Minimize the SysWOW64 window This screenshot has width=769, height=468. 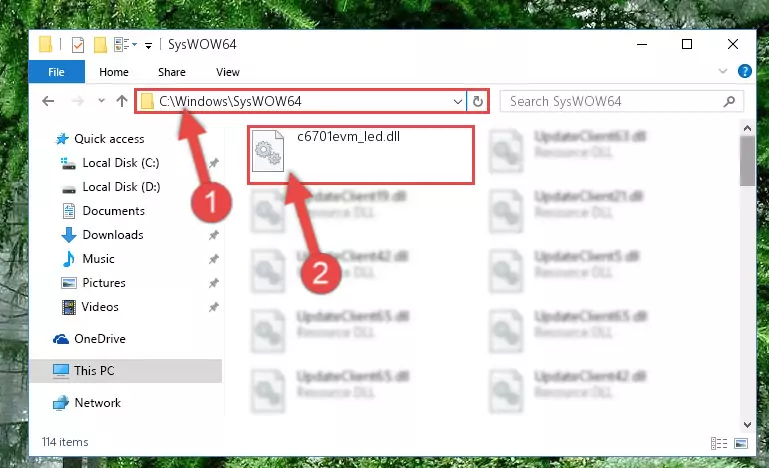tap(642, 44)
